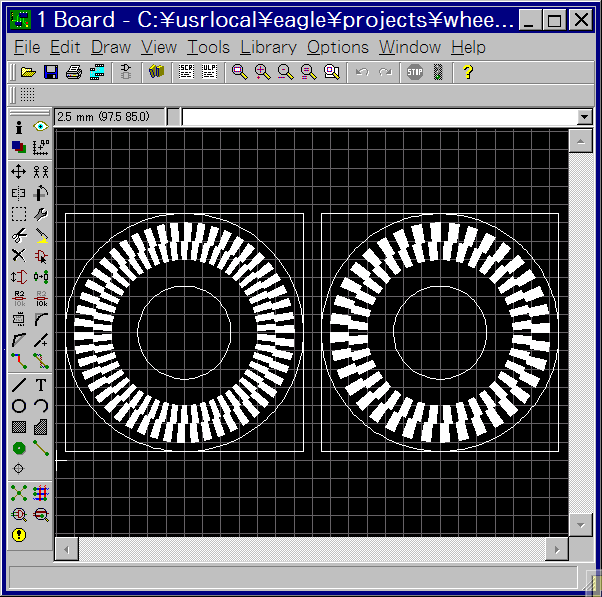This screenshot has height=597, width=602.
Task: Click the vertical scrollbar down arrow
Action: pyautogui.click(x=580, y=524)
